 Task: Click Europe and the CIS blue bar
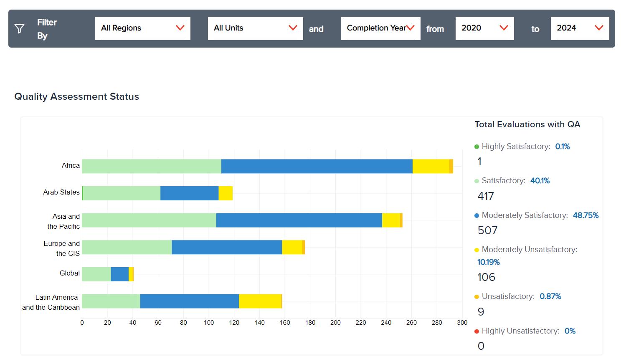pyautogui.click(x=227, y=247)
